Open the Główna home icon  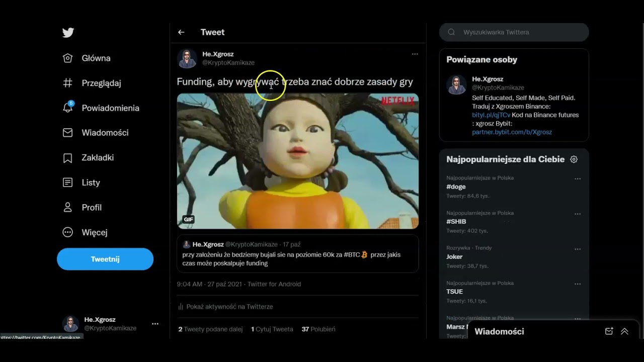[67, 58]
